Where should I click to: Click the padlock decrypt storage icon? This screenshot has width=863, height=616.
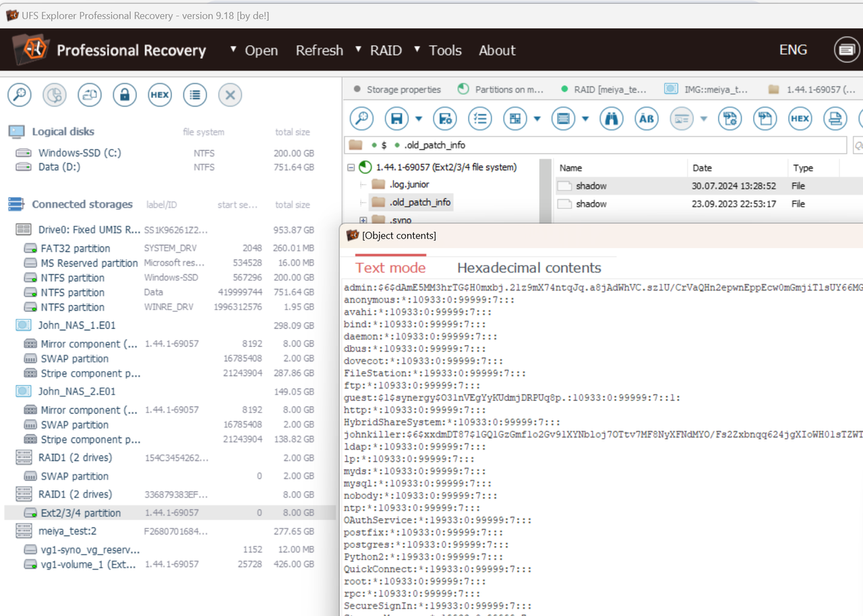tap(125, 95)
